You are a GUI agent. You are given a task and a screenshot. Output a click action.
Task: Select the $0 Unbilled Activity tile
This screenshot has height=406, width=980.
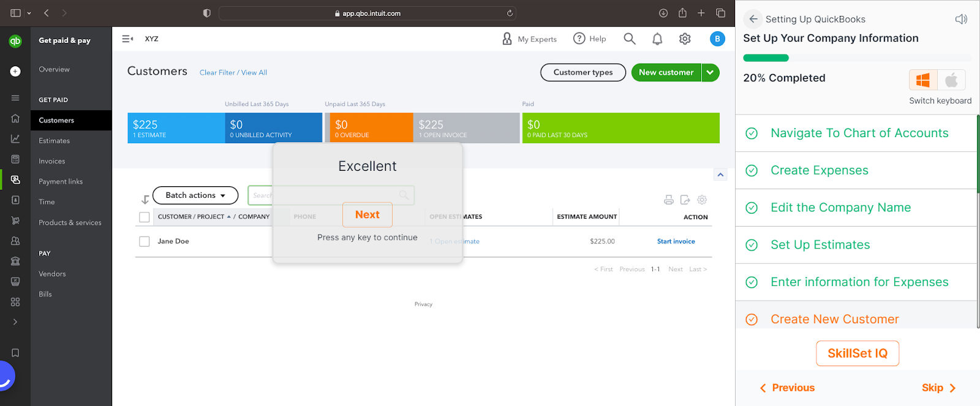click(274, 128)
